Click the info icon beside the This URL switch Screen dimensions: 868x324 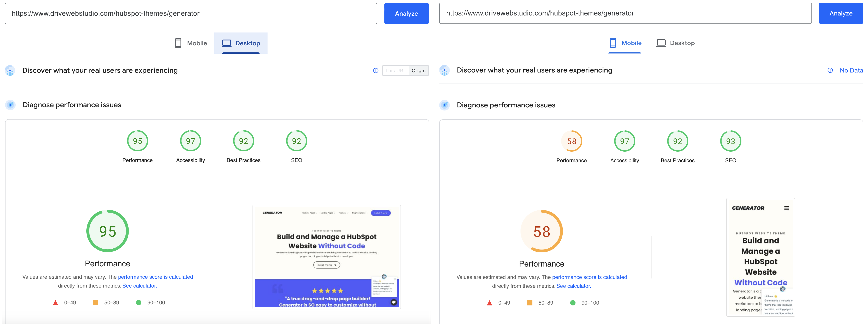[x=376, y=71]
